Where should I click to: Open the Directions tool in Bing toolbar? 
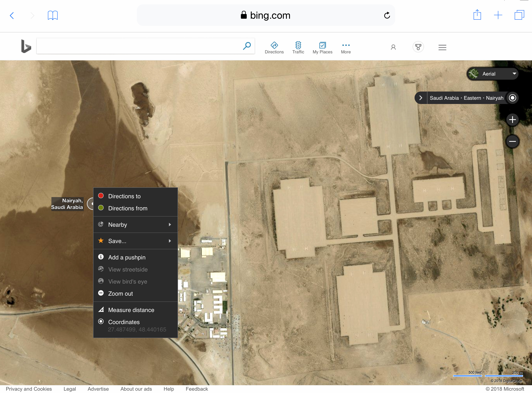(x=274, y=48)
